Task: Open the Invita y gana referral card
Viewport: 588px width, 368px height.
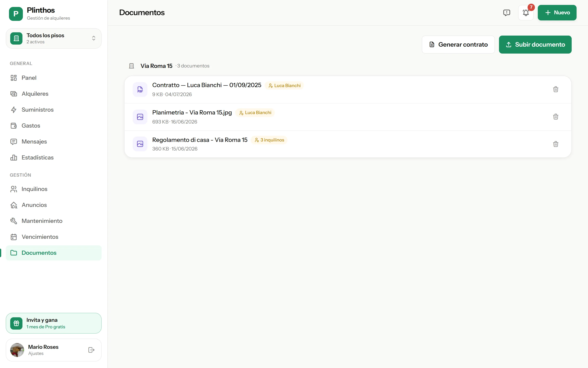Action: 53,323
